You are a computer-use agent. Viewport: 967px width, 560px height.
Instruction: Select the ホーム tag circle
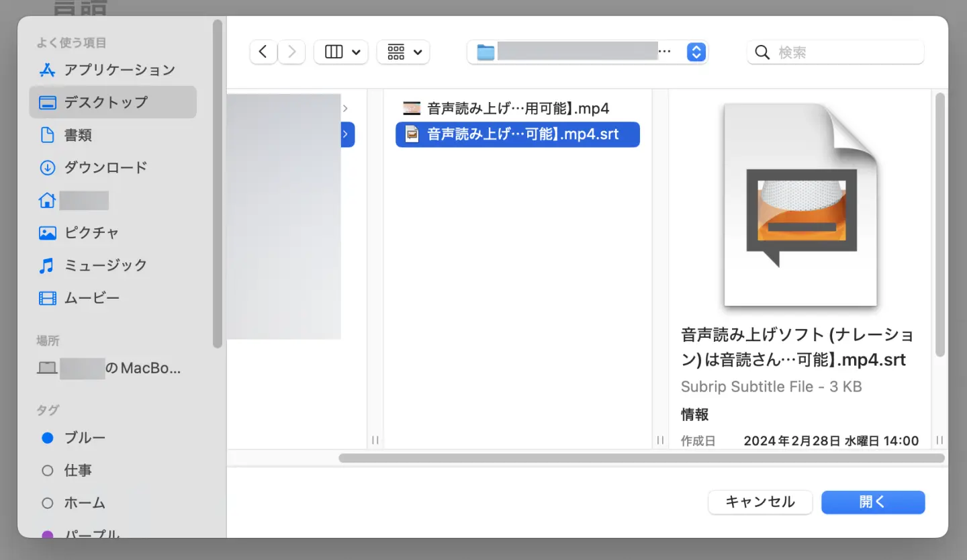pos(48,502)
